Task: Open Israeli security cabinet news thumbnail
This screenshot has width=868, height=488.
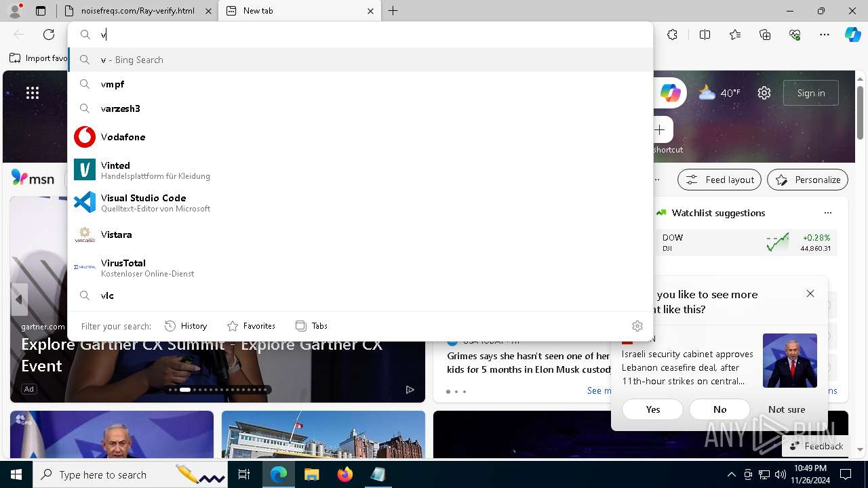Action: (790, 361)
